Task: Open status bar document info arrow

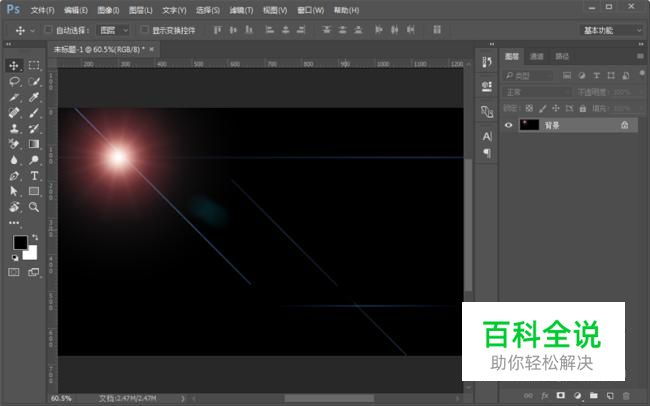Action: [183, 398]
